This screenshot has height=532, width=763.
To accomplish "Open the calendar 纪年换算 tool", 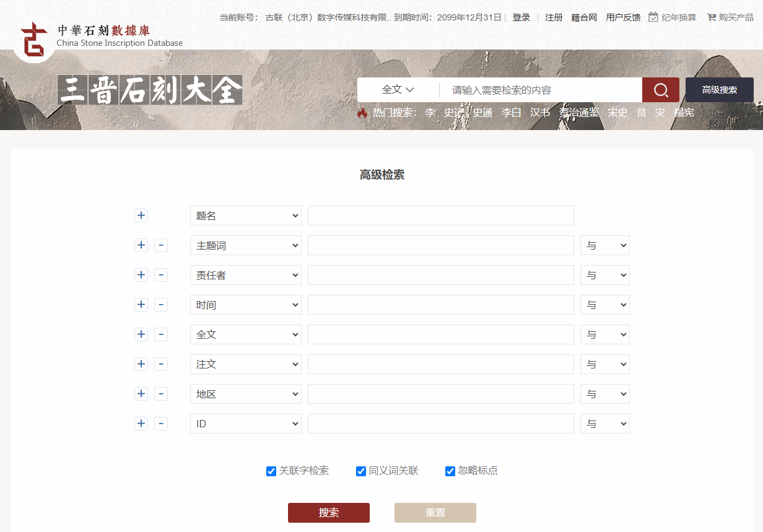I will tap(672, 17).
